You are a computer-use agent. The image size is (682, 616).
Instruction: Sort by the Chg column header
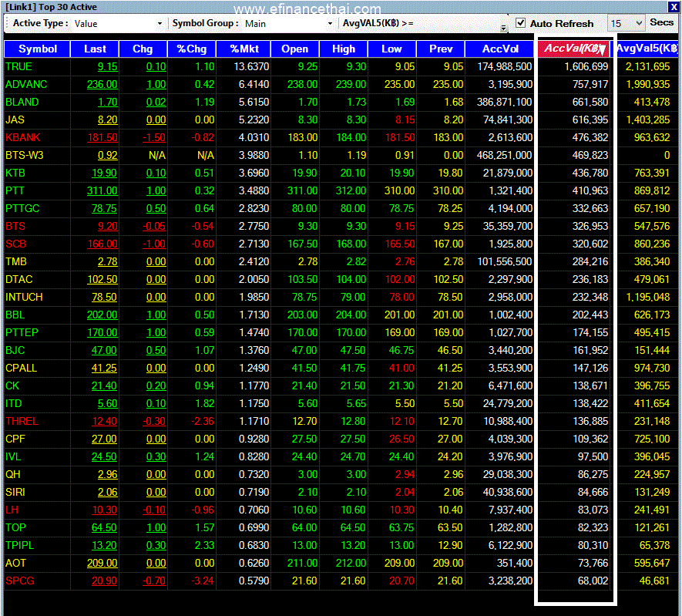pyautogui.click(x=143, y=49)
